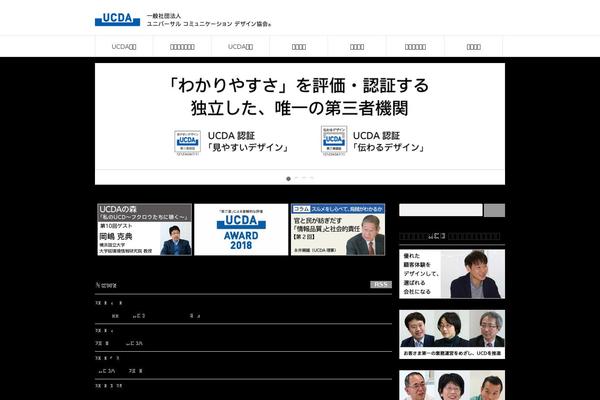Screen dimensions: 600x400
Task: Open the UCDA AWARD 2018 banner
Action: click(241, 229)
